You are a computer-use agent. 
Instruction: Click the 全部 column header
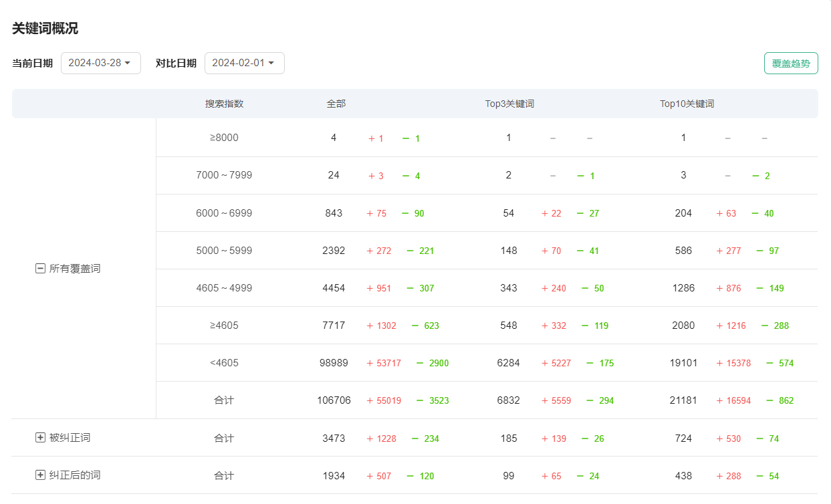pyautogui.click(x=336, y=104)
